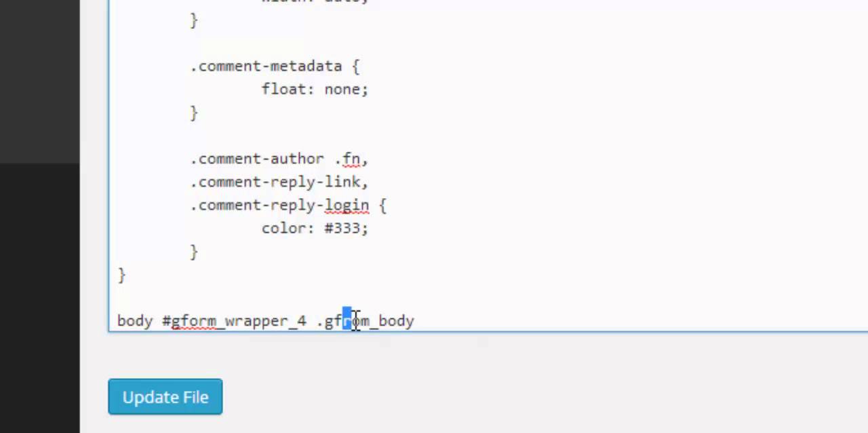Click the Update File button

(x=165, y=397)
